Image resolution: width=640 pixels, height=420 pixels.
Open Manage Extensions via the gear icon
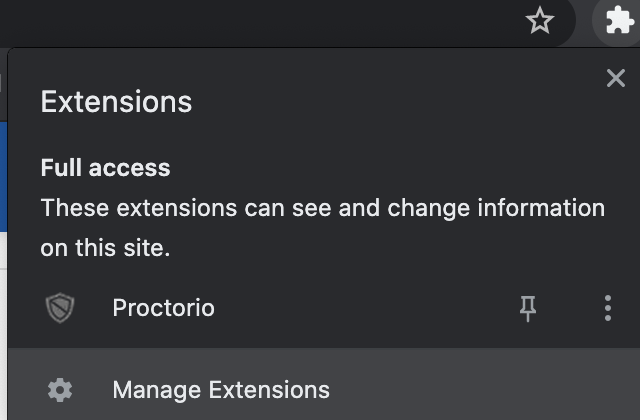[60, 390]
